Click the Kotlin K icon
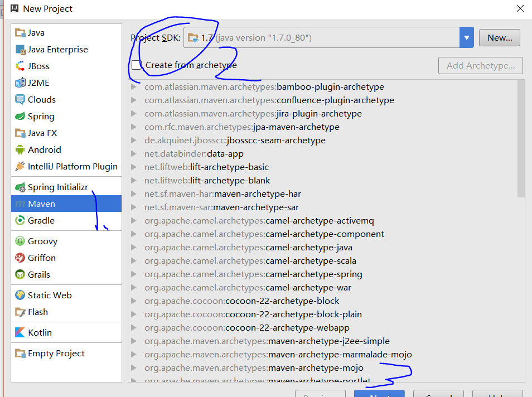 click(21, 332)
